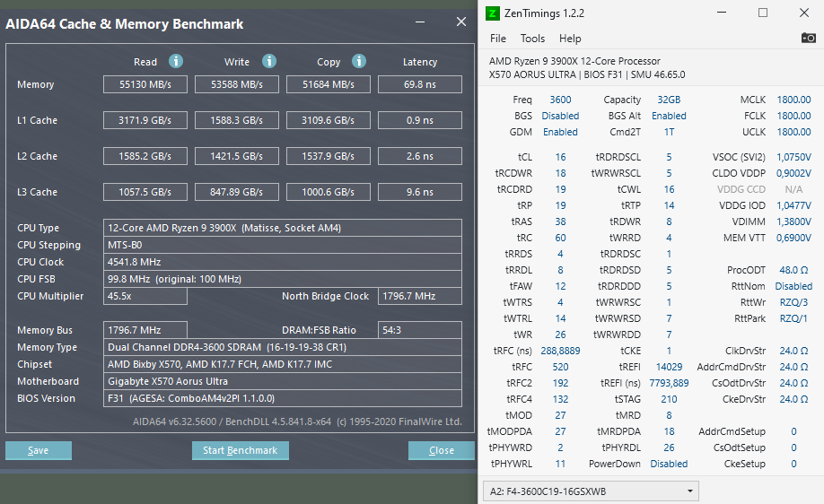Open the ZenTimings Help menu
Viewport: 824px width, 504px height.
tap(570, 39)
